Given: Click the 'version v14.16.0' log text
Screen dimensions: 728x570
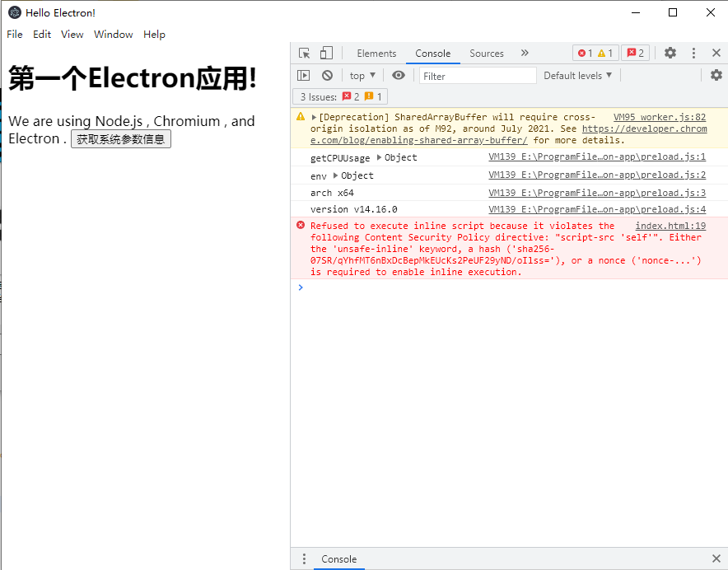Looking at the screenshot, I should [354, 209].
